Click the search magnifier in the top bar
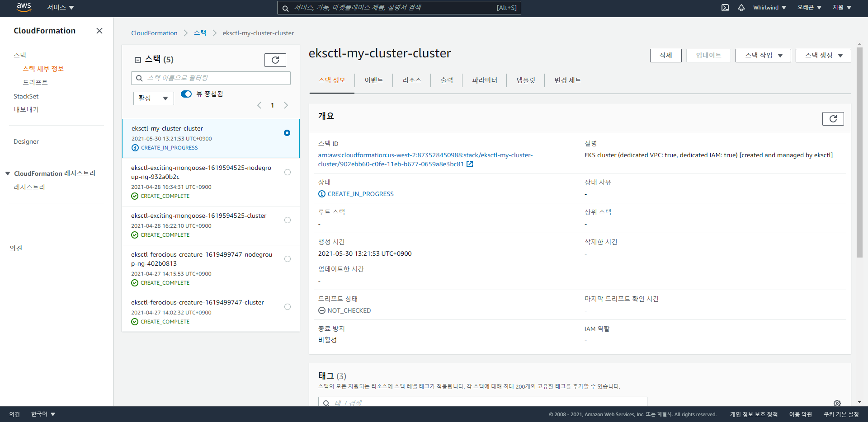868x422 pixels. (x=286, y=8)
